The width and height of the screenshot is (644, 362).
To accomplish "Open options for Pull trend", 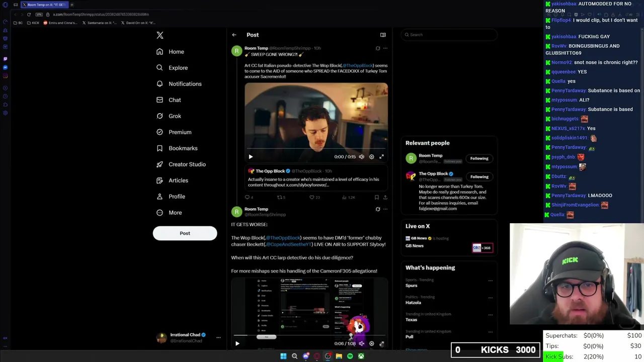I will coord(491,332).
